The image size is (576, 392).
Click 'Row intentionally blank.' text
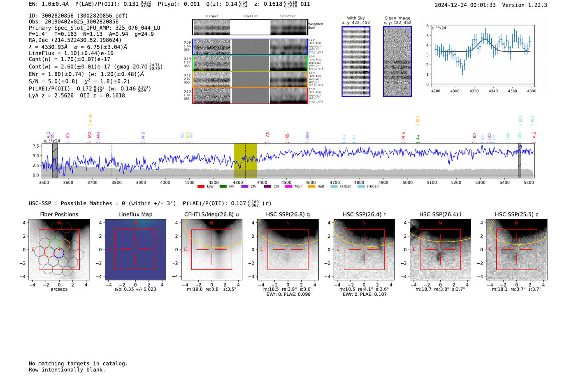pyautogui.click(x=67, y=370)
